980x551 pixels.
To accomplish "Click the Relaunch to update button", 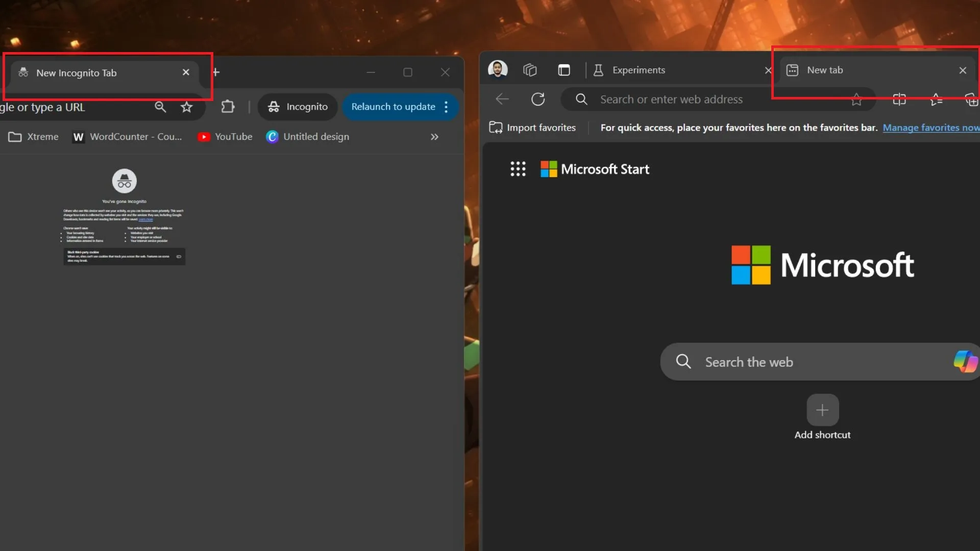I will coord(393,106).
